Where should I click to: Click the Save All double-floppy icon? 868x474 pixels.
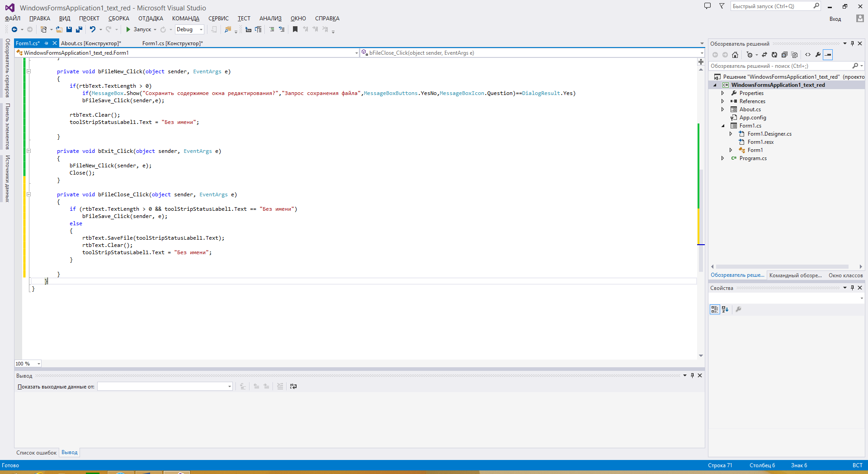tap(79, 29)
